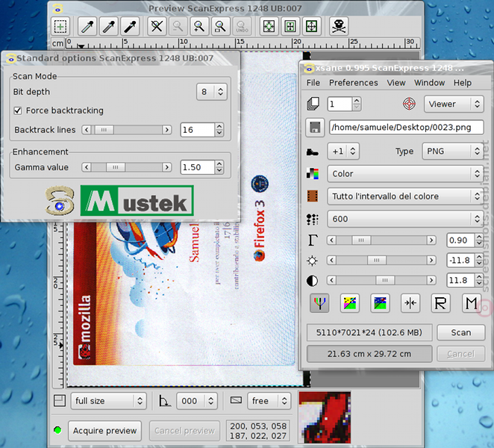The width and height of the screenshot is (494, 448).
Task: Click the floppy disk browse filename icon
Action: point(315,128)
